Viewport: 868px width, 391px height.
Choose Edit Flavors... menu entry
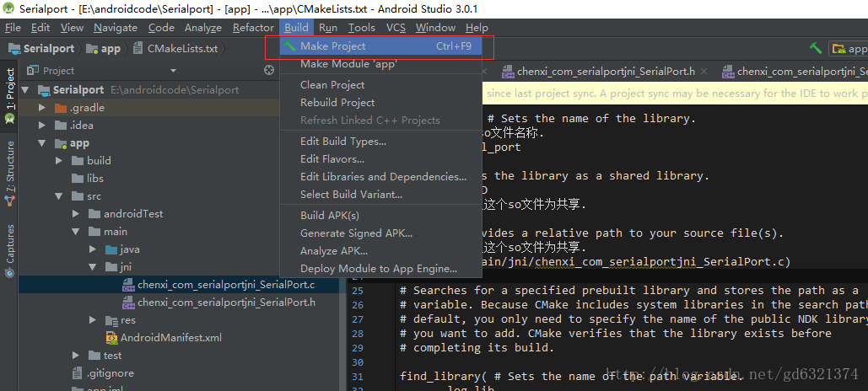[x=381, y=158]
